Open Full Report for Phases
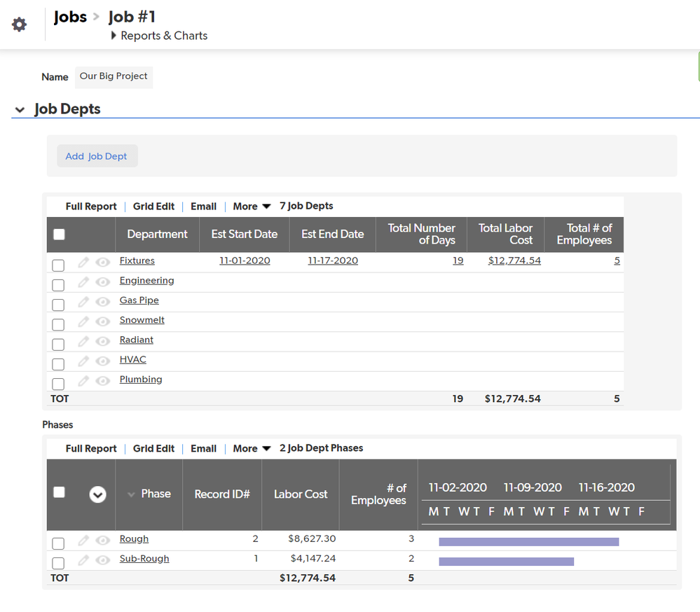This screenshot has width=700, height=612. tap(91, 449)
